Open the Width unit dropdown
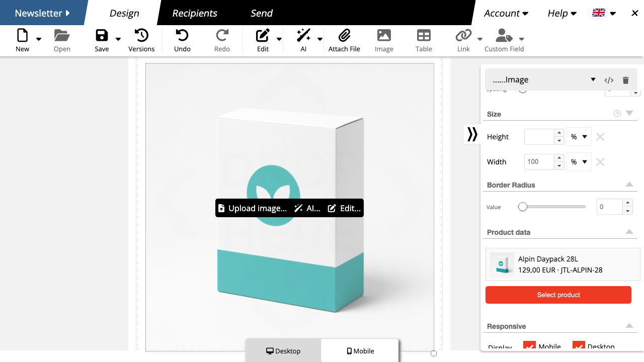 [579, 162]
